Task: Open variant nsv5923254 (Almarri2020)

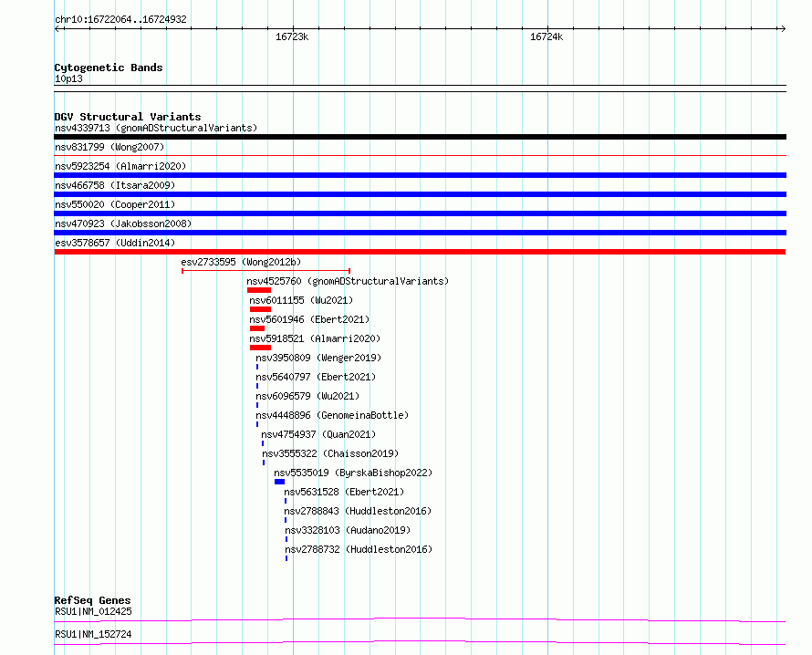Action: (x=120, y=166)
